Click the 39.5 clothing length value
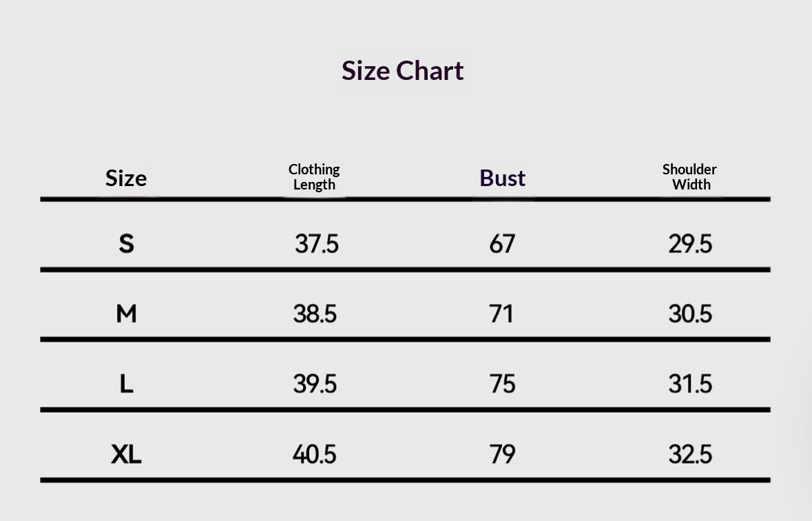812x521 pixels. click(315, 384)
